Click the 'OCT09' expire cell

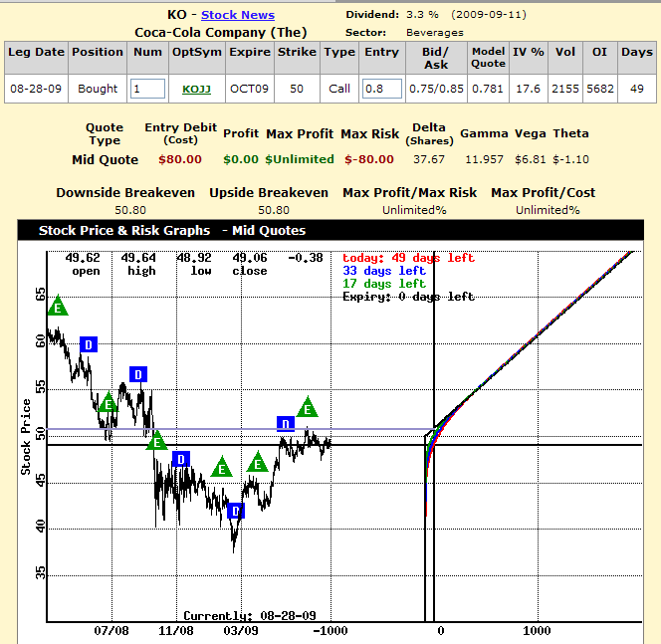tap(249, 89)
